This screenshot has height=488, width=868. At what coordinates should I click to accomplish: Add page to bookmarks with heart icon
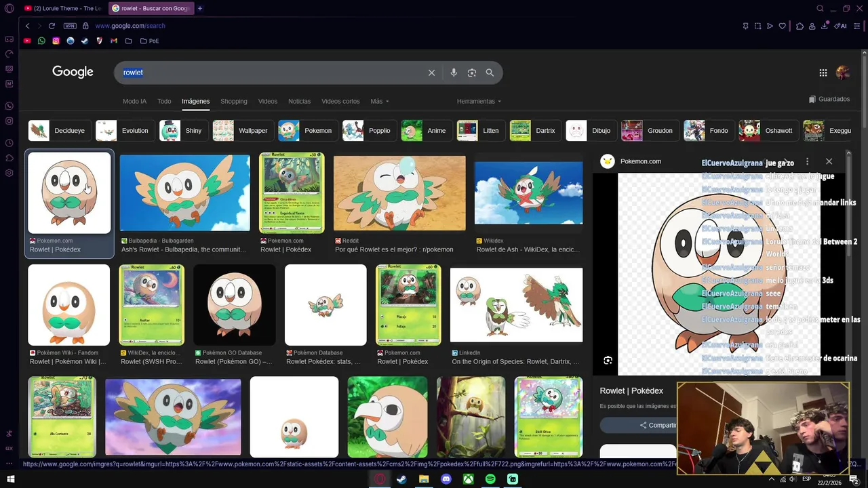pos(782,26)
